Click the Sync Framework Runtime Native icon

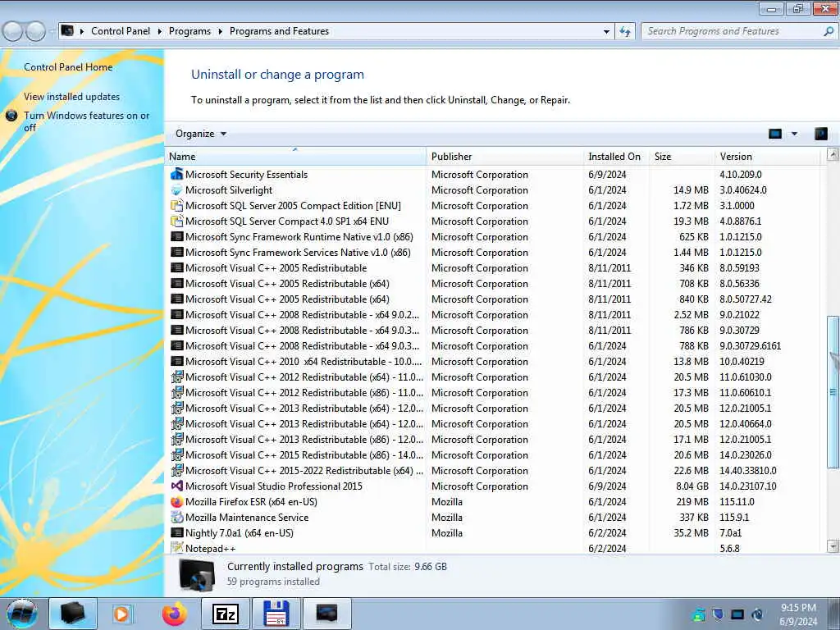click(177, 236)
